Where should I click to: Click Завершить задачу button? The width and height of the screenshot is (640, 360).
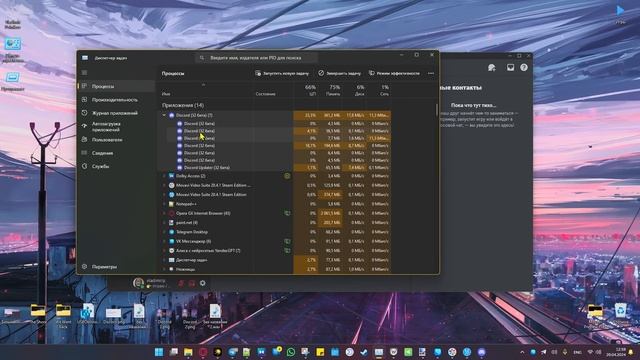[340, 73]
